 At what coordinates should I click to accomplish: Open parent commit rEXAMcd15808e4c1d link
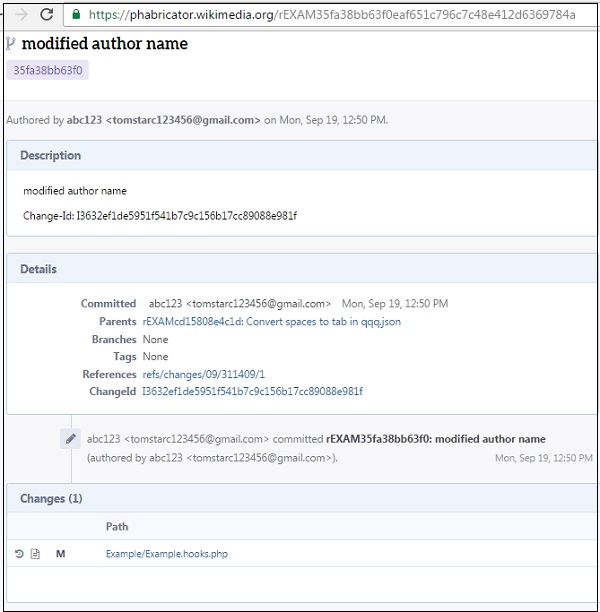[271, 322]
